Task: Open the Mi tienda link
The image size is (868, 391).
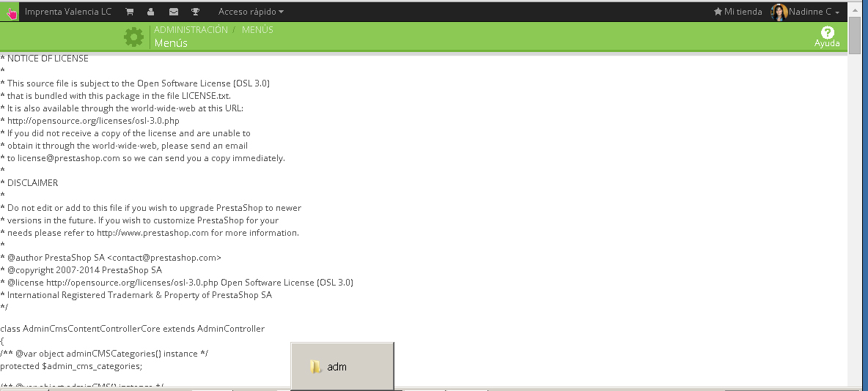Action: click(743, 12)
